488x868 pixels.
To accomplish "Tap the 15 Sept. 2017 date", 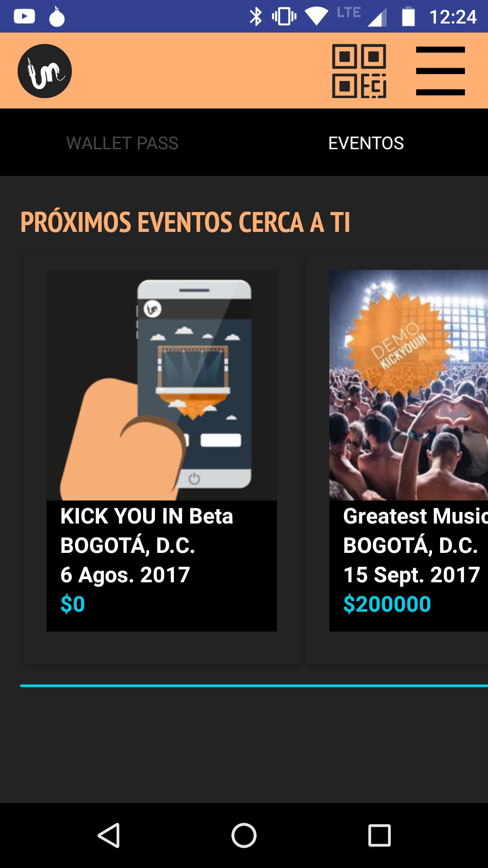I will 412,575.
